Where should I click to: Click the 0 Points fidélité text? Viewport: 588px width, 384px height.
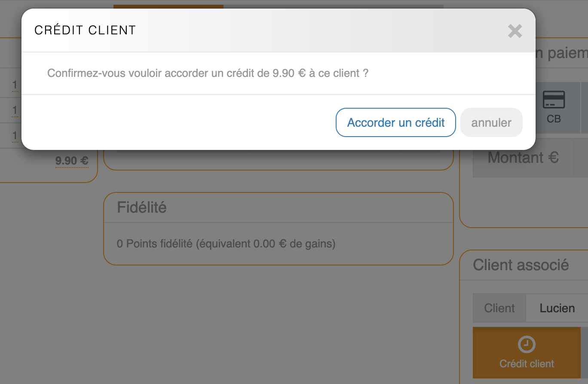click(226, 244)
